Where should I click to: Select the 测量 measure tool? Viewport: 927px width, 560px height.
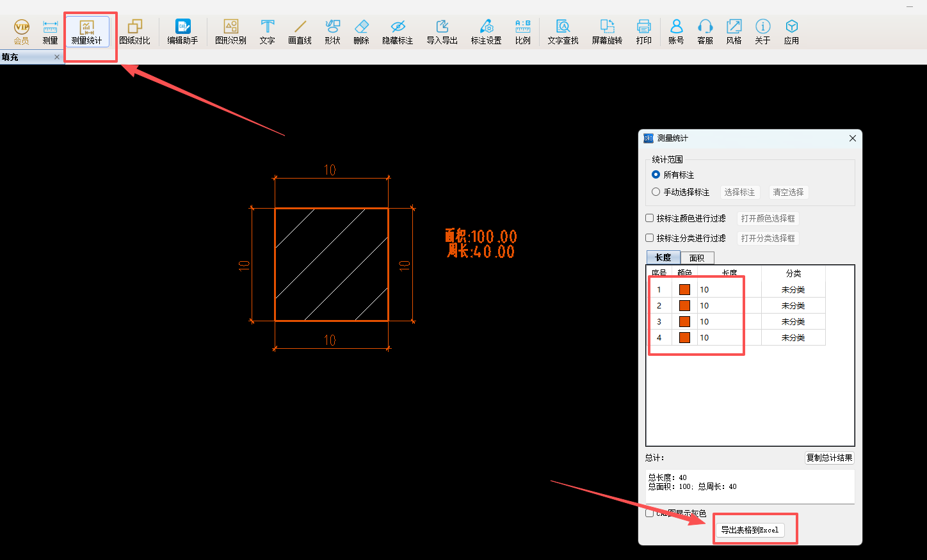click(50, 31)
